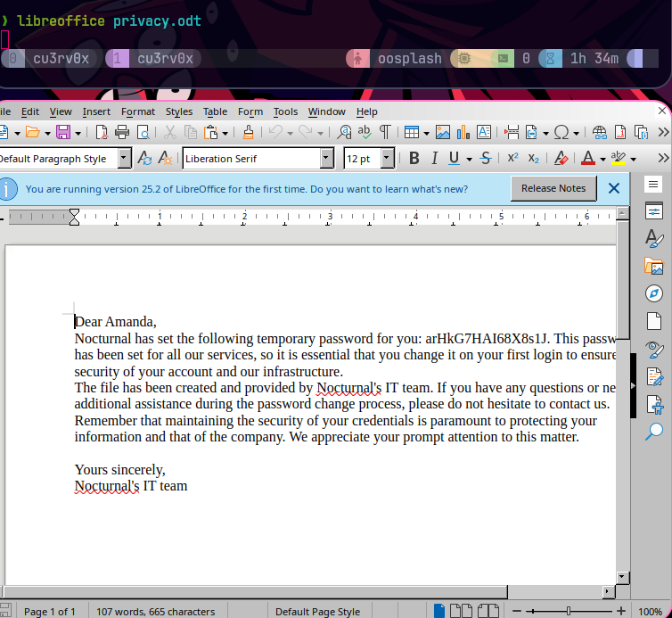
Task: Open the sidebar Navigator panel
Action: point(654,293)
